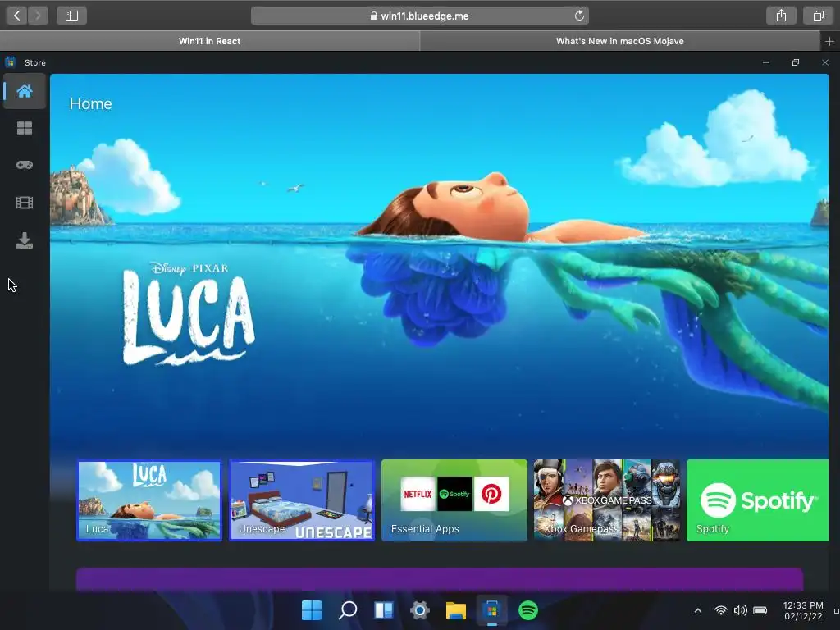The image size is (840, 630).
Task: Open the Movies film section in sidebar
Action: 24,203
